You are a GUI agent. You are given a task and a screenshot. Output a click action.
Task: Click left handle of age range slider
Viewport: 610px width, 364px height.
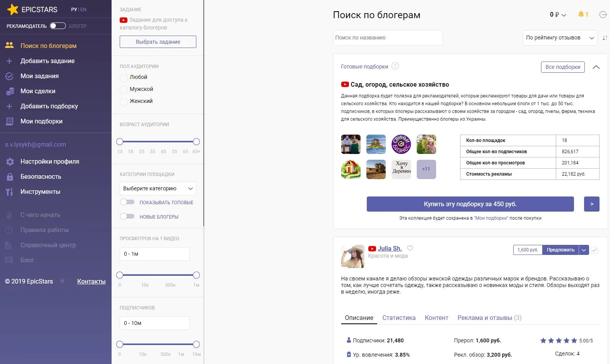120,142
